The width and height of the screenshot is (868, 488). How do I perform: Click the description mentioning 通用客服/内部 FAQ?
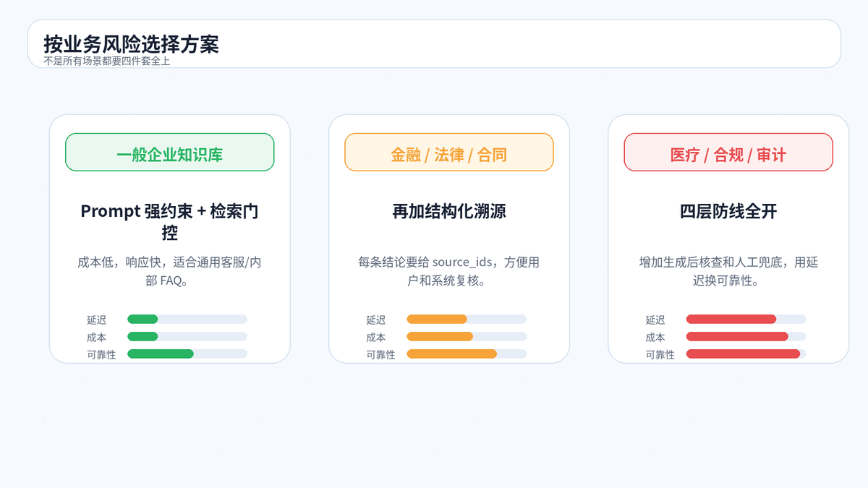pyautogui.click(x=170, y=271)
